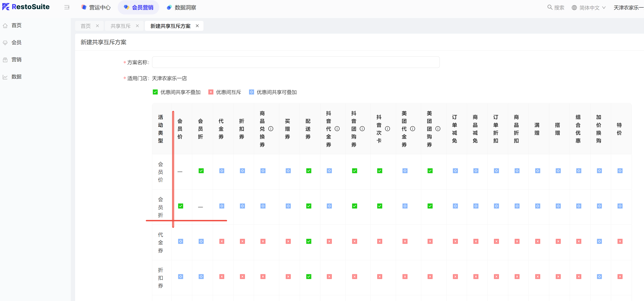Toggle 会员折 row 会员价 green check cell
Screen dimensions: 644x301
pos(180,206)
